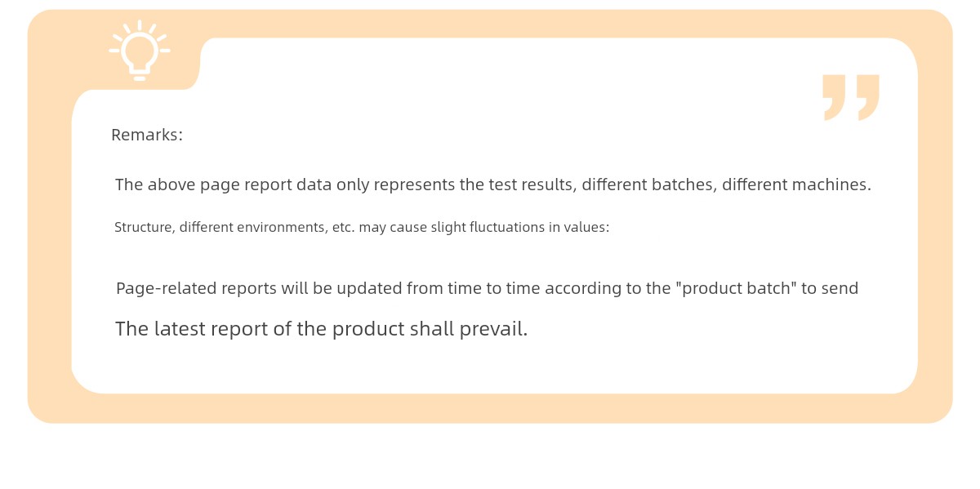
Task: Select the "Remarks:" heading
Action: [147, 136]
